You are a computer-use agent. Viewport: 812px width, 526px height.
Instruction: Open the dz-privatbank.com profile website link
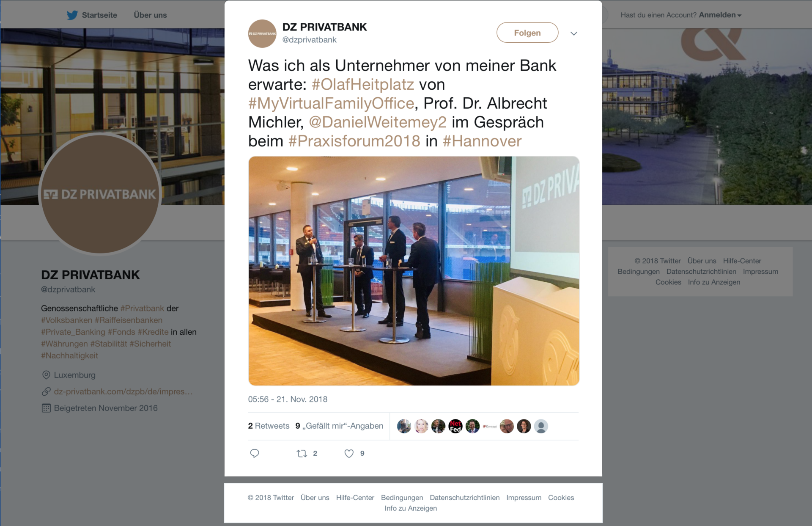pos(123,391)
